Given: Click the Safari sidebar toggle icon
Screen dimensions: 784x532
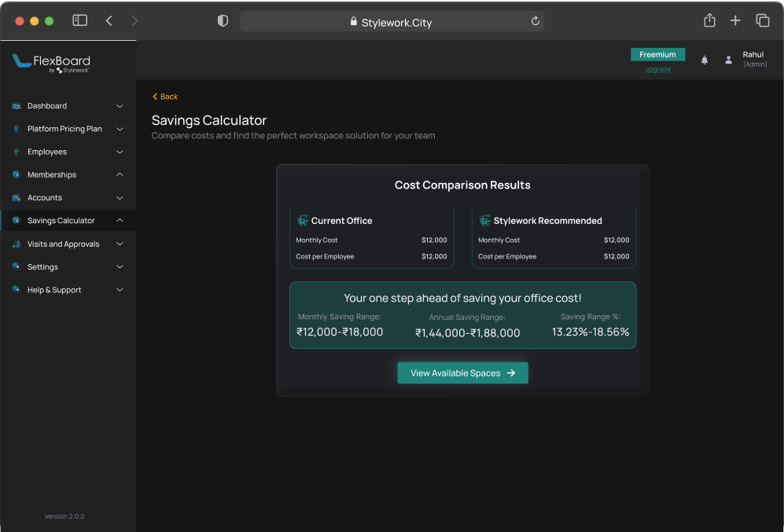Looking at the screenshot, I should click(x=80, y=20).
